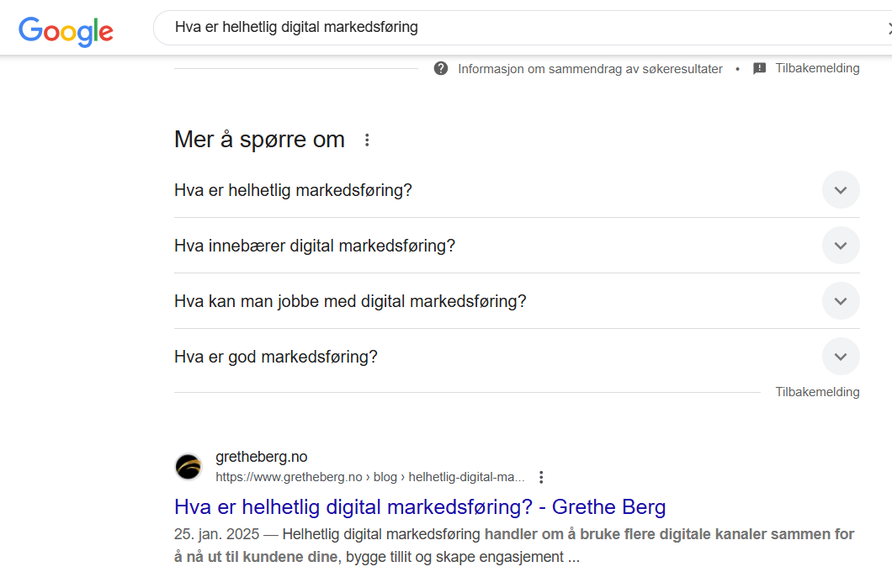Click the Google logo
This screenshot has width=892, height=588.
click(66, 30)
